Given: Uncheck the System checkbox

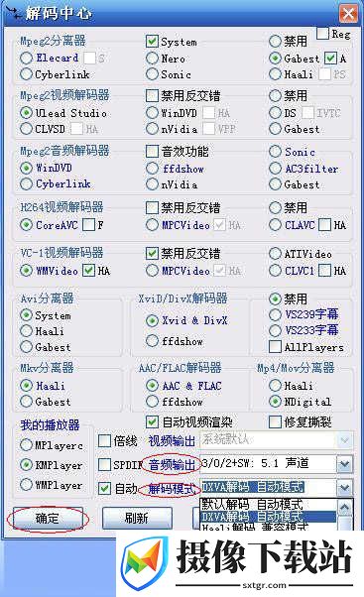Looking at the screenshot, I should coord(152,41).
